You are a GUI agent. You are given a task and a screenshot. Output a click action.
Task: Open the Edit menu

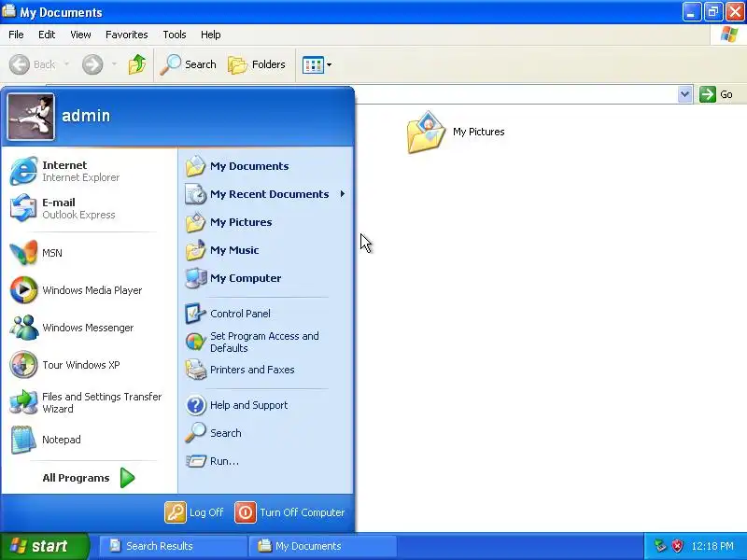click(47, 35)
